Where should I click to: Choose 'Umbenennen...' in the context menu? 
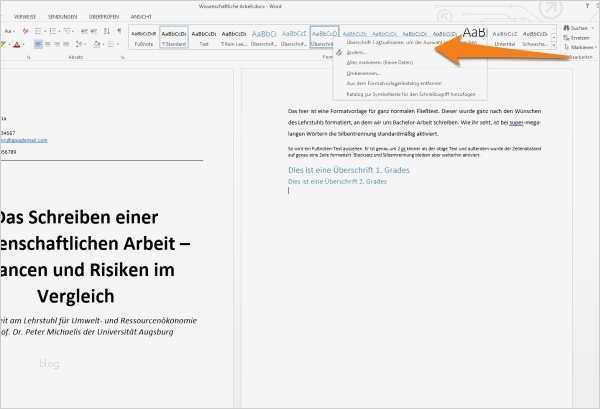(x=410, y=73)
